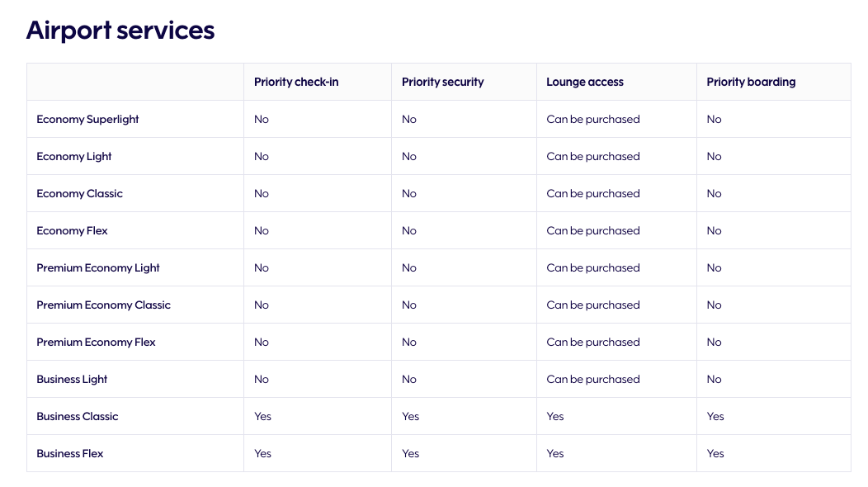The image size is (868, 487).
Task: Select the Economy Superlight row label
Action: tap(87, 119)
